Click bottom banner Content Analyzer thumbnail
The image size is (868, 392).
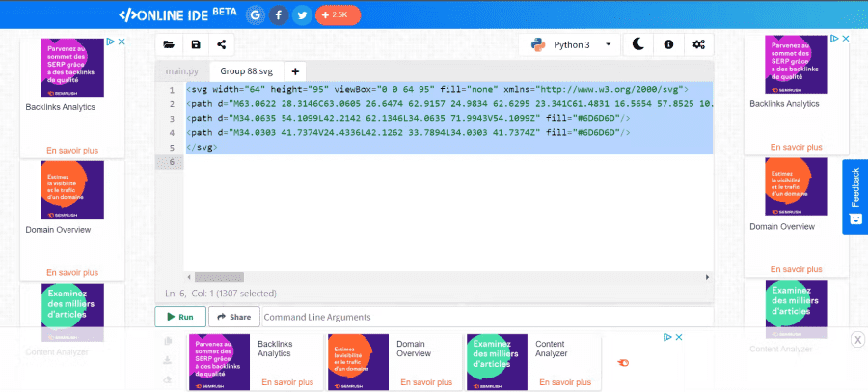[x=497, y=362]
